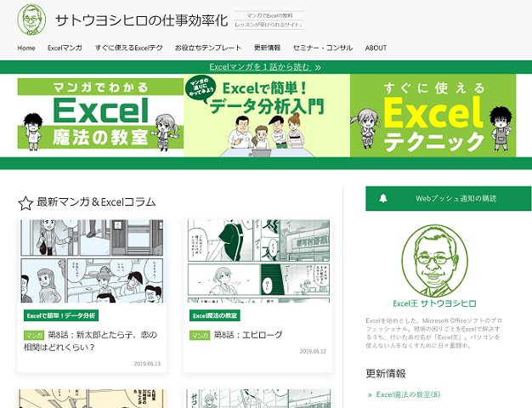Click the star icon beside 最新マンガ heading
The image size is (532, 408).
(25, 203)
